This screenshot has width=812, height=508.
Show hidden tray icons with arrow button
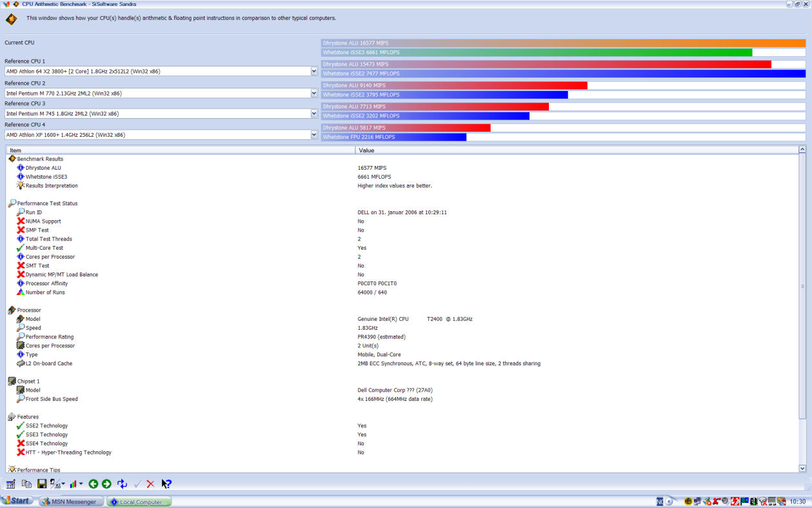click(x=669, y=502)
